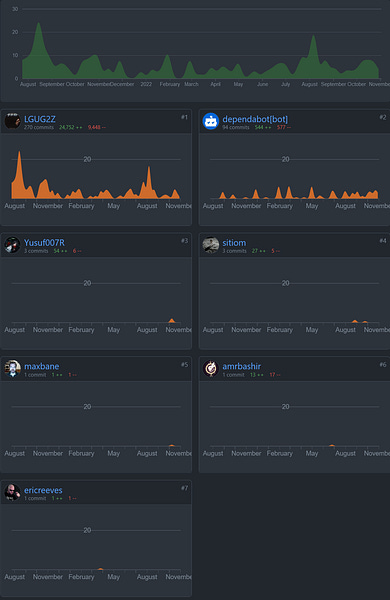Screen dimensions: 390x600
Task: Click LGUG2Z orange commit activity graph
Action: [96, 175]
